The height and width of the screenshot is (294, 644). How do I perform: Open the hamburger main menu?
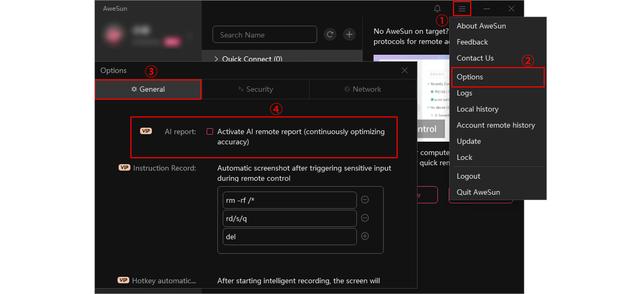pos(462,9)
